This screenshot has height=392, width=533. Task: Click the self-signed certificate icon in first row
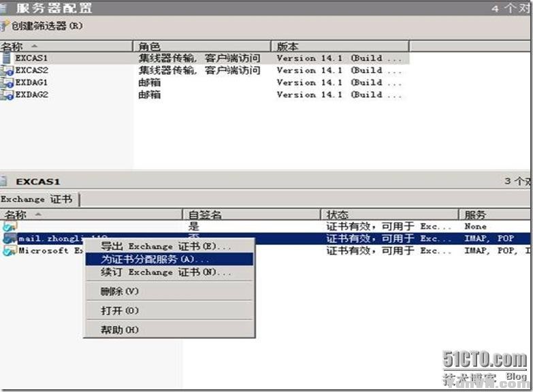click(x=10, y=227)
